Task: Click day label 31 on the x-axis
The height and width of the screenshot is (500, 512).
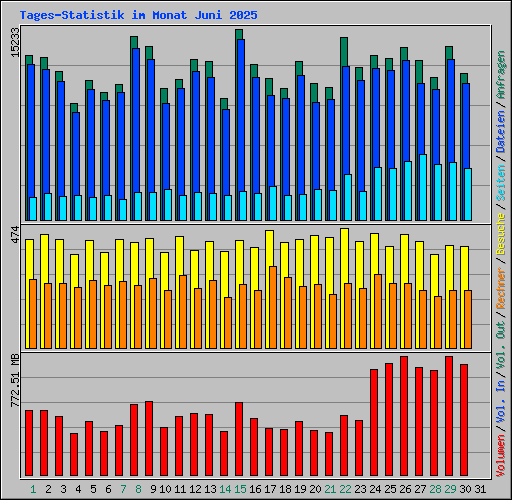Action: tap(480, 489)
